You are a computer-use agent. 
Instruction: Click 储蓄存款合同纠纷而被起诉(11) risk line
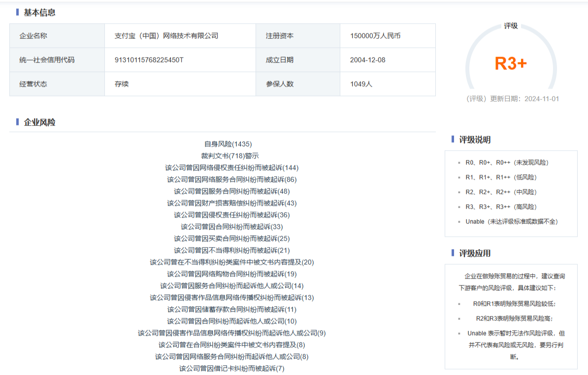[x=232, y=309]
